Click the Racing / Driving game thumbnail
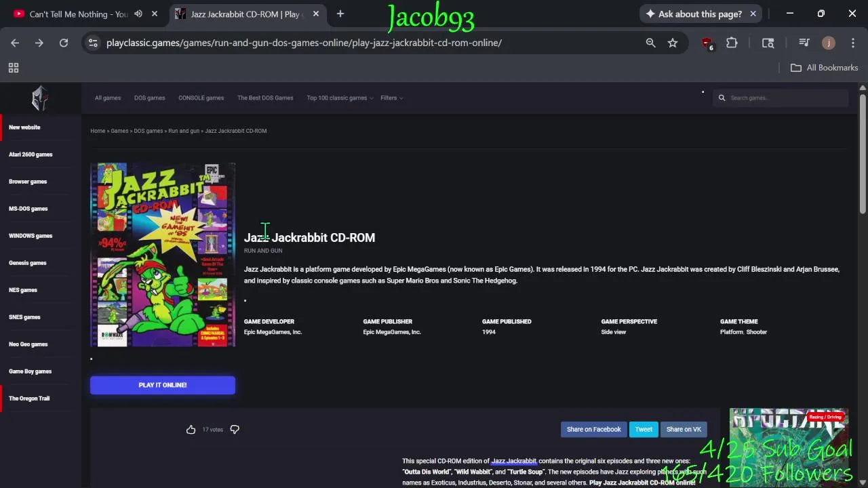This screenshot has height=488, width=868. tap(789, 447)
